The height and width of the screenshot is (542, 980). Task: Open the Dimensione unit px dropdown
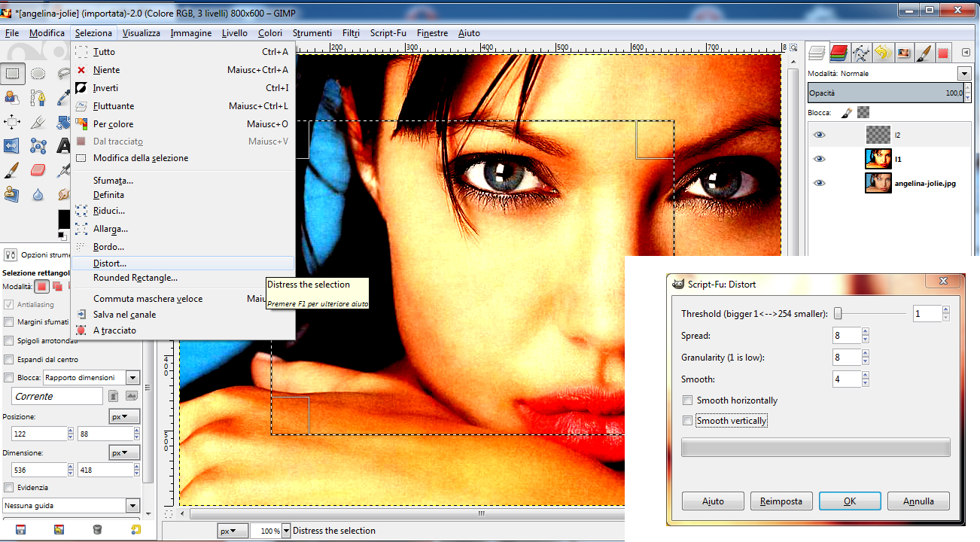coord(125,453)
